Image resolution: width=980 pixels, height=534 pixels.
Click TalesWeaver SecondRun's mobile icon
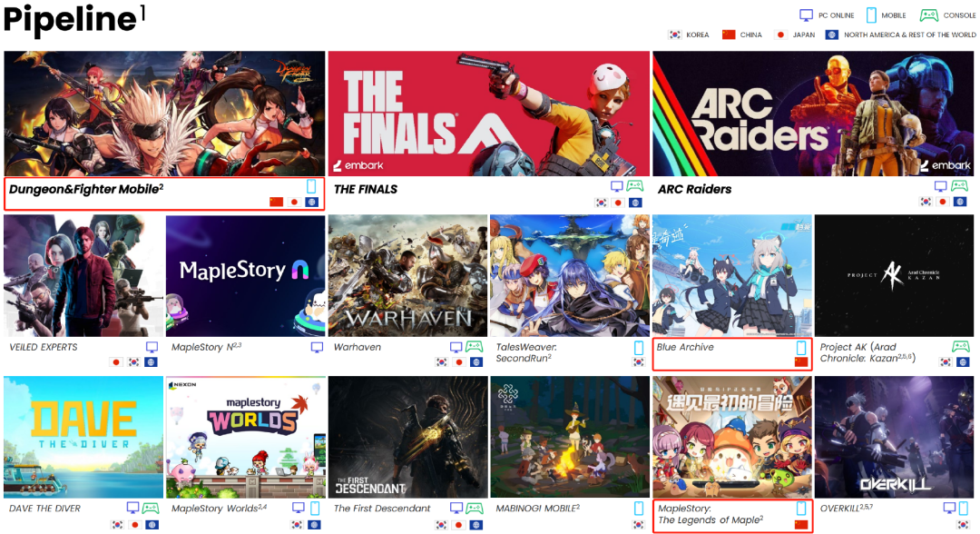point(639,348)
